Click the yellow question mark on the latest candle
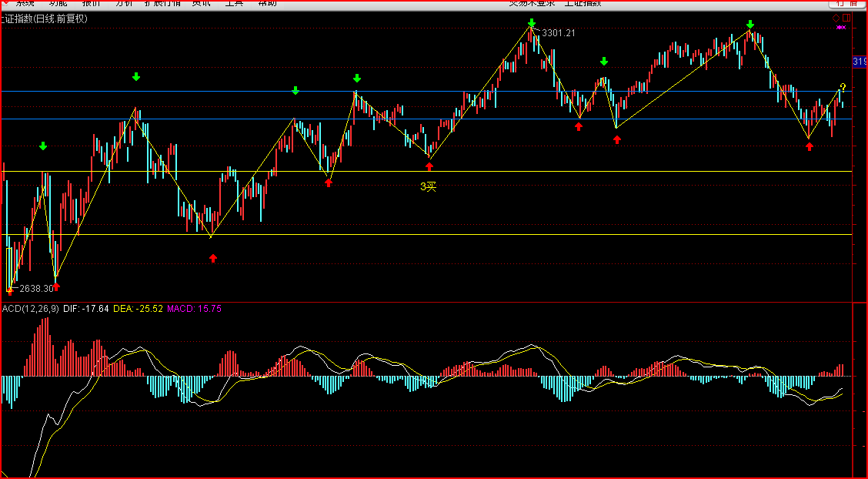 tap(843, 87)
